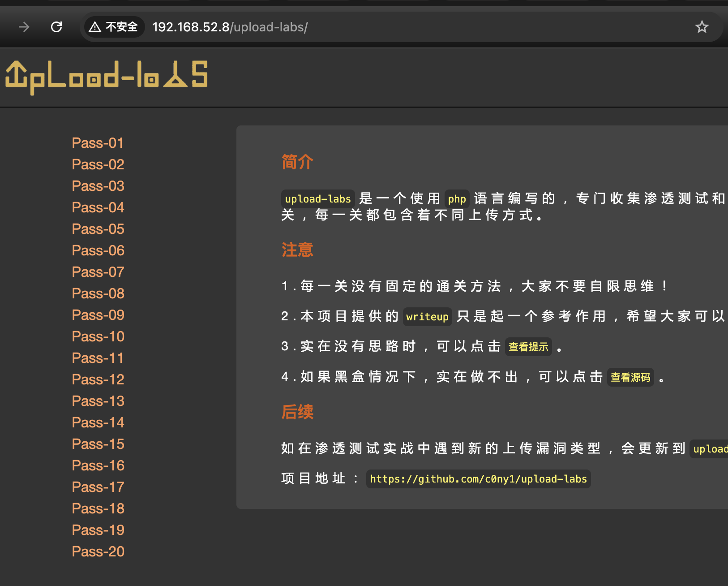Select Pass-18 from the list
Viewport: 728px width, 586px height.
98,508
